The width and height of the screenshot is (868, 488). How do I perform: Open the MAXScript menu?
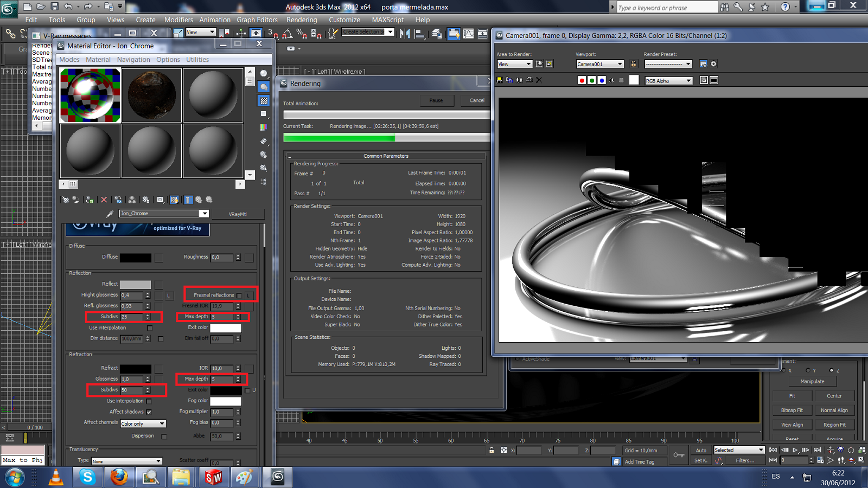click(388, 20)
